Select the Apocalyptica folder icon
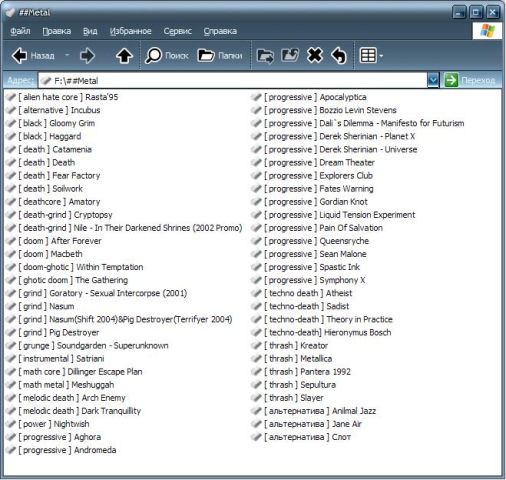This screenshot has width=506, height=480. pos(256,97)
